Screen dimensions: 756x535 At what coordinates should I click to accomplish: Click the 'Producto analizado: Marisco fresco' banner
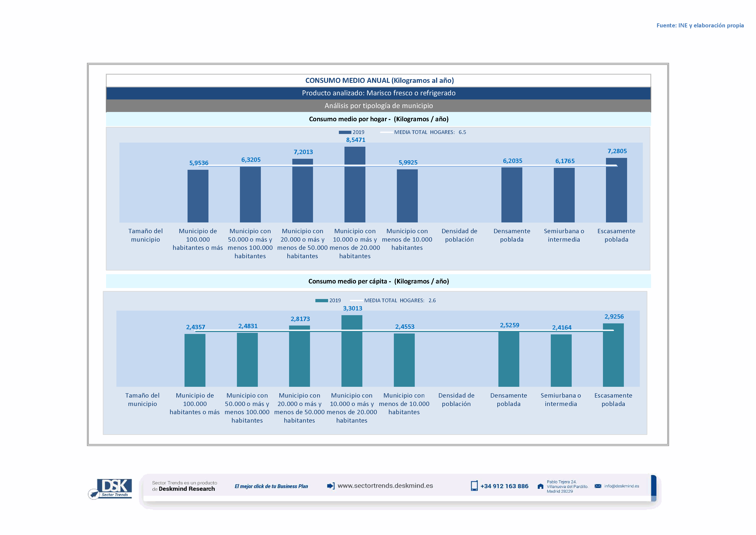[x=378, y=93]
